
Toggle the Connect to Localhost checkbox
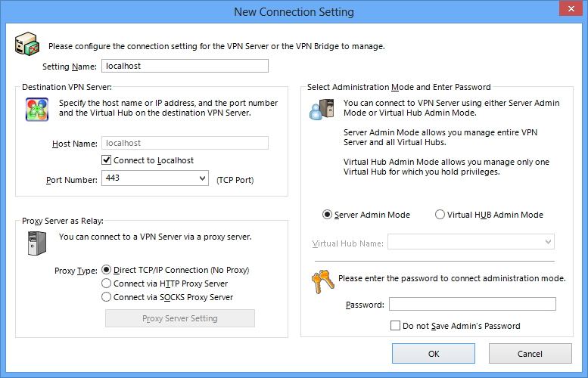click(x=107, y=160)
